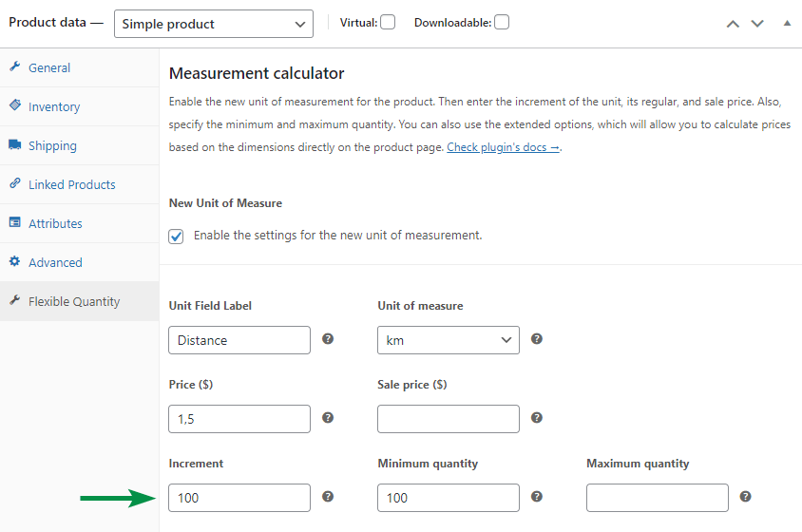The height and width of the screenshot is (532, 802).
Task: Click the Minimum quantity input field
Action: (x=449, y=498)
